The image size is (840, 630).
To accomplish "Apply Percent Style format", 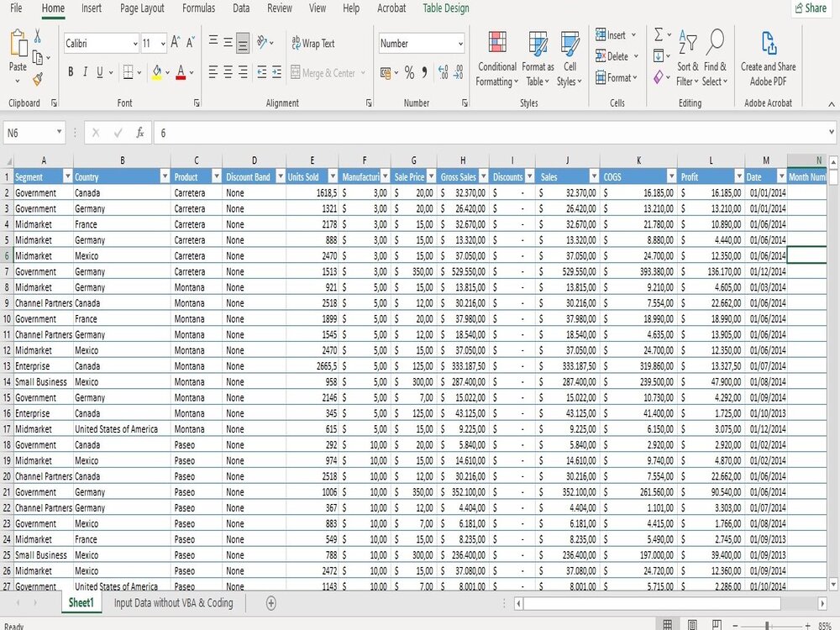I will [x=409, y=72].
